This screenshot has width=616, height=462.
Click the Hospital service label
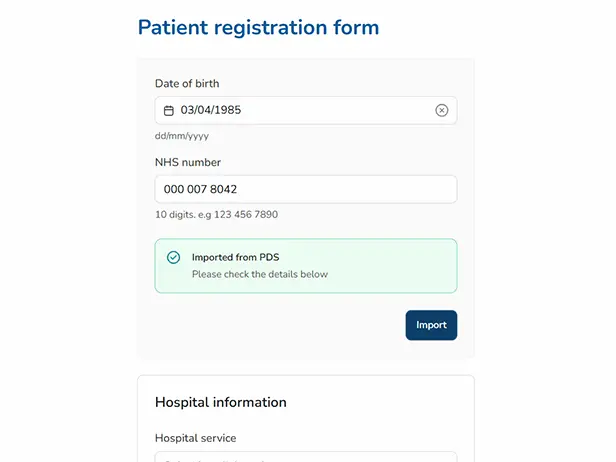point(196,438)
